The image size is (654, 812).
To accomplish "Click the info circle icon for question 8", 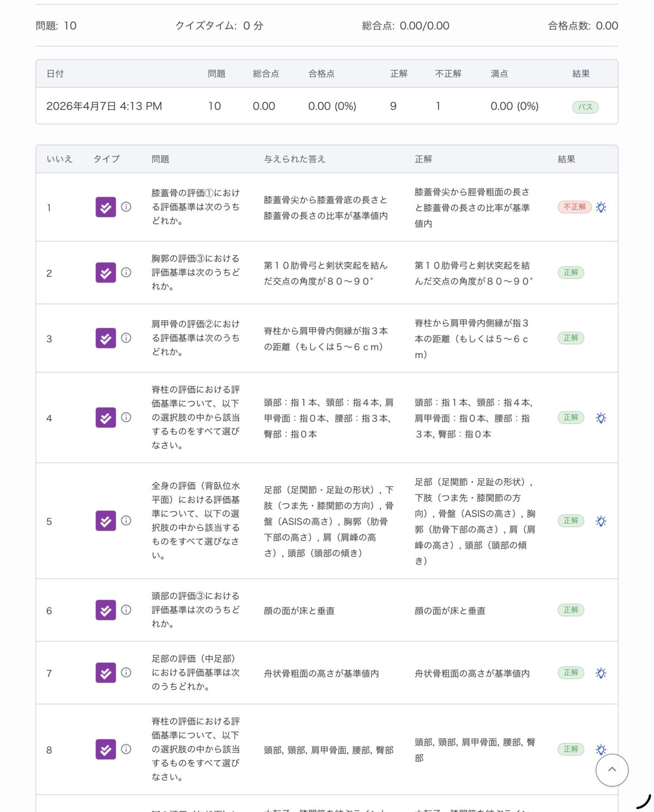I will pyautogui.click(x=126, y=749).
